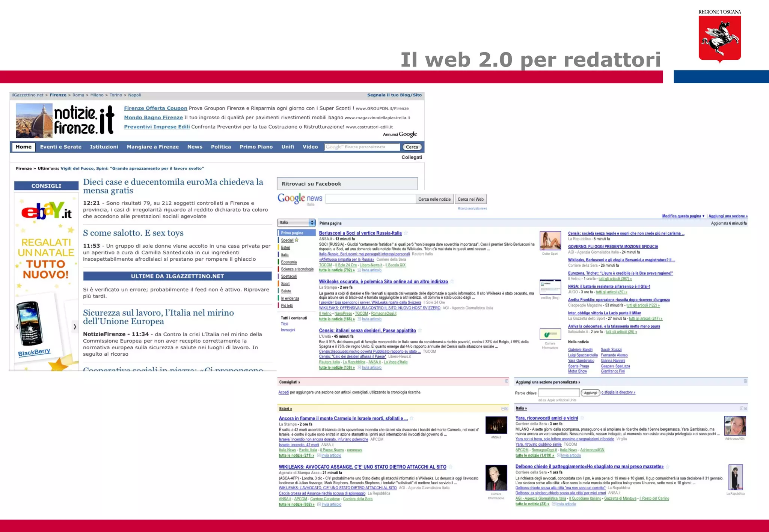Open headline Dieci case e duecentomila euro

(x=173, y=186)
